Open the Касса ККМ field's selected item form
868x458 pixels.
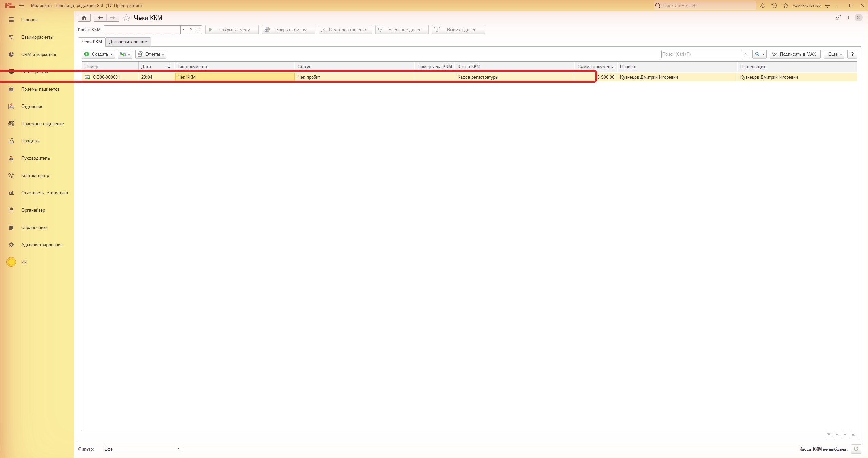click(x=199, y=30)
